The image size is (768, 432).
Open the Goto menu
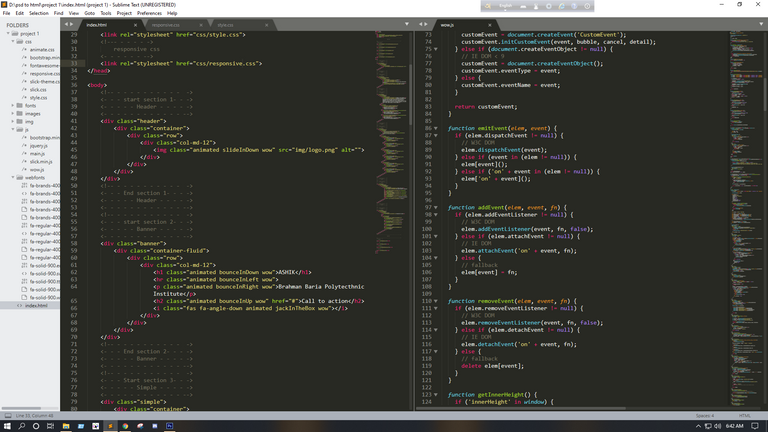[x=90, y=13]
